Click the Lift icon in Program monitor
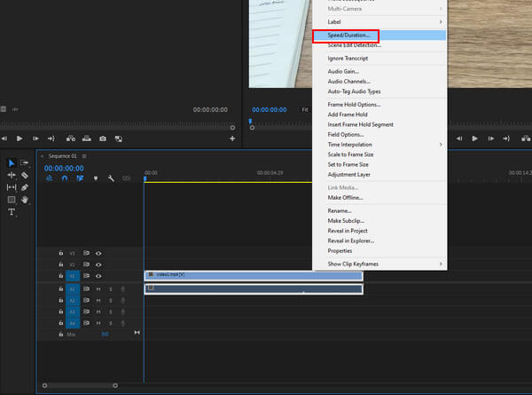This screenshot has height=395, width=532. (526, 138)
